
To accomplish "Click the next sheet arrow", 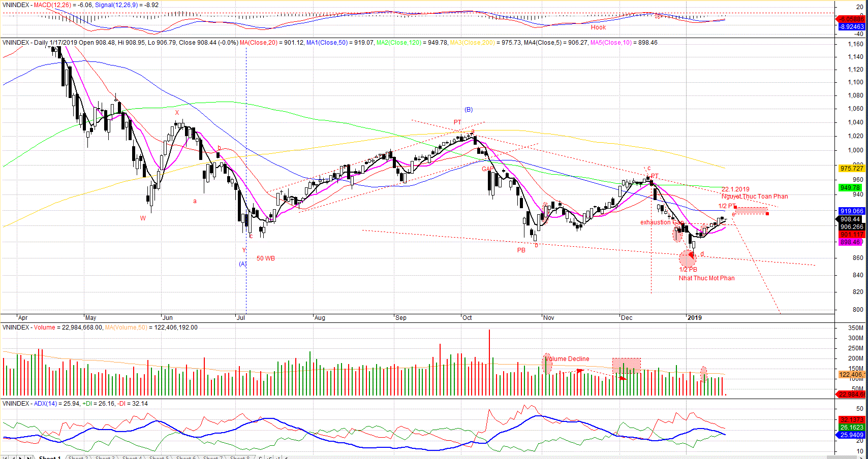I will pyautogui.click(x=21, y=457).
